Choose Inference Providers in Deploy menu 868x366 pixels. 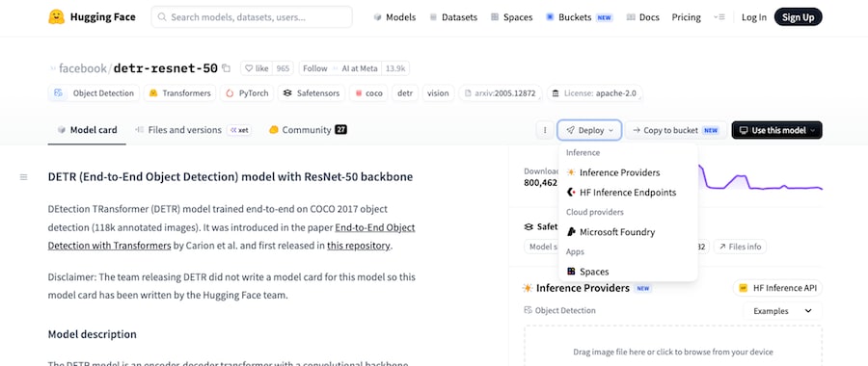coord(628,172)
